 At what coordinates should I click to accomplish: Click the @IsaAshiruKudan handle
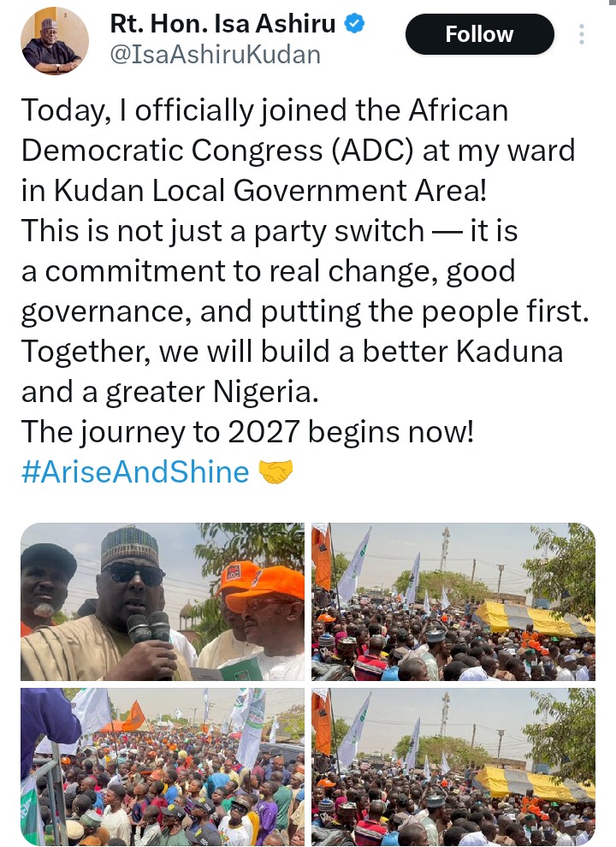click(x=216, y=55)
